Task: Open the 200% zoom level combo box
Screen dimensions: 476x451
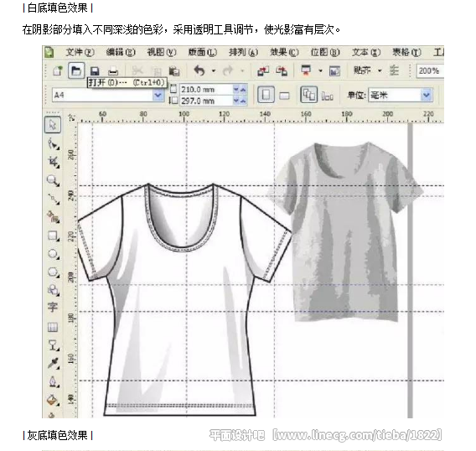Action: [x=430, y=71]
